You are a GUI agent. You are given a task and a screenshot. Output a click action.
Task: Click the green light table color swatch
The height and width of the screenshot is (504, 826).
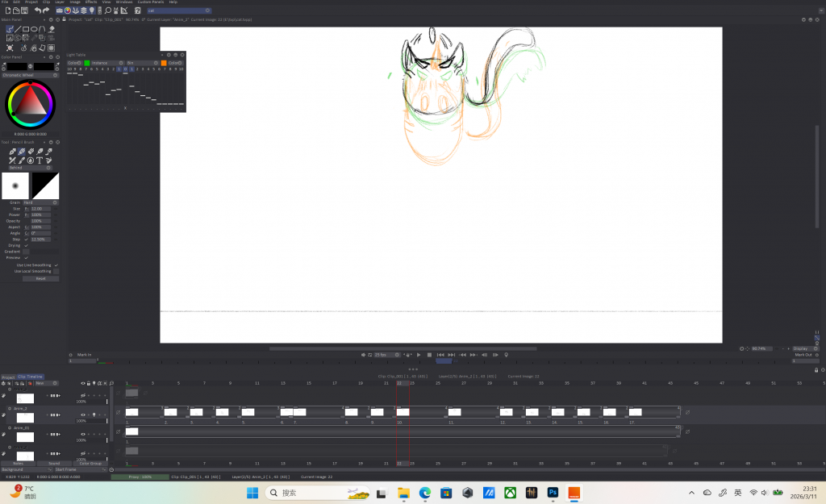click(x=87, y=63)
